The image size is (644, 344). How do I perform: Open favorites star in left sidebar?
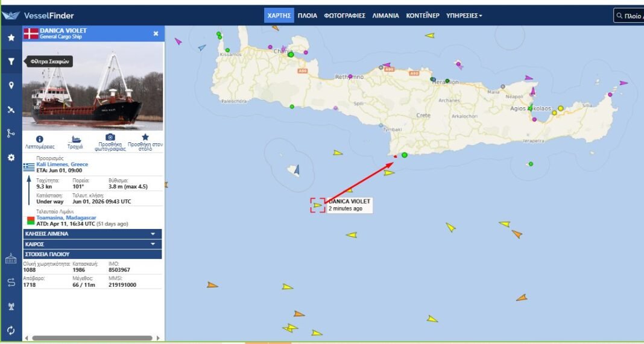(11, 38)
